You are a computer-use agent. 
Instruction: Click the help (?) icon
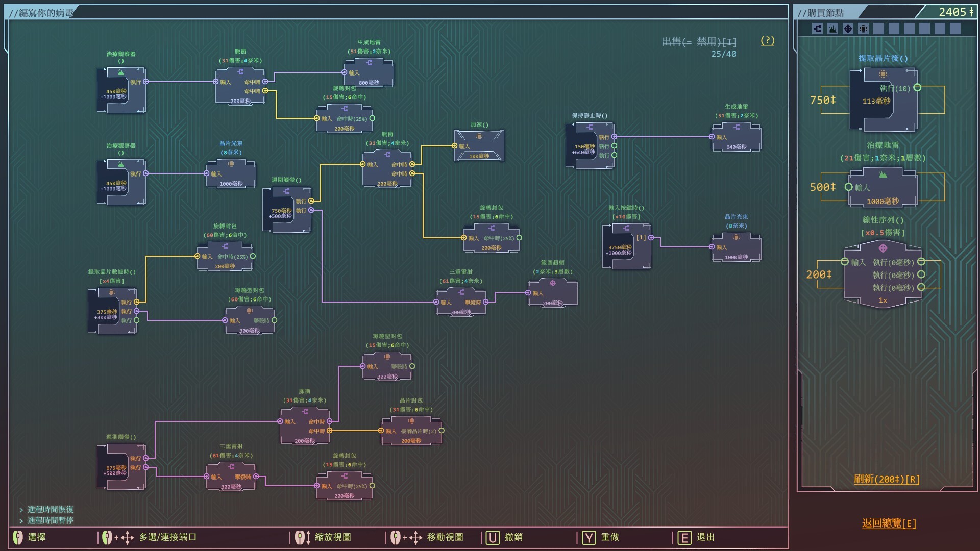point(767,41)
